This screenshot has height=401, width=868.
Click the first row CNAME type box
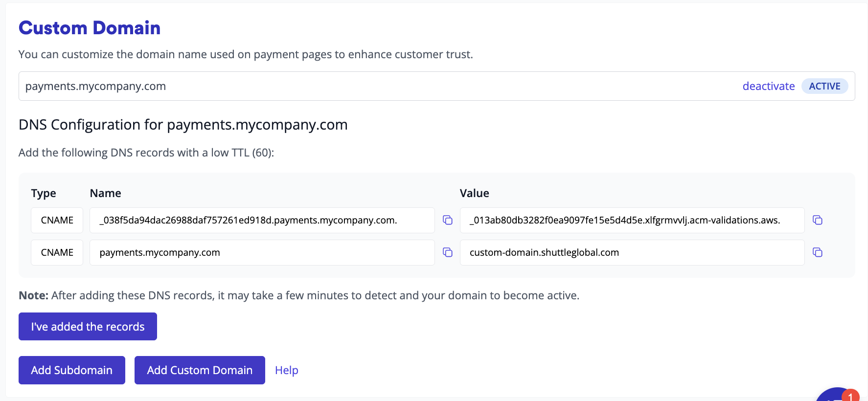(57, 220)
